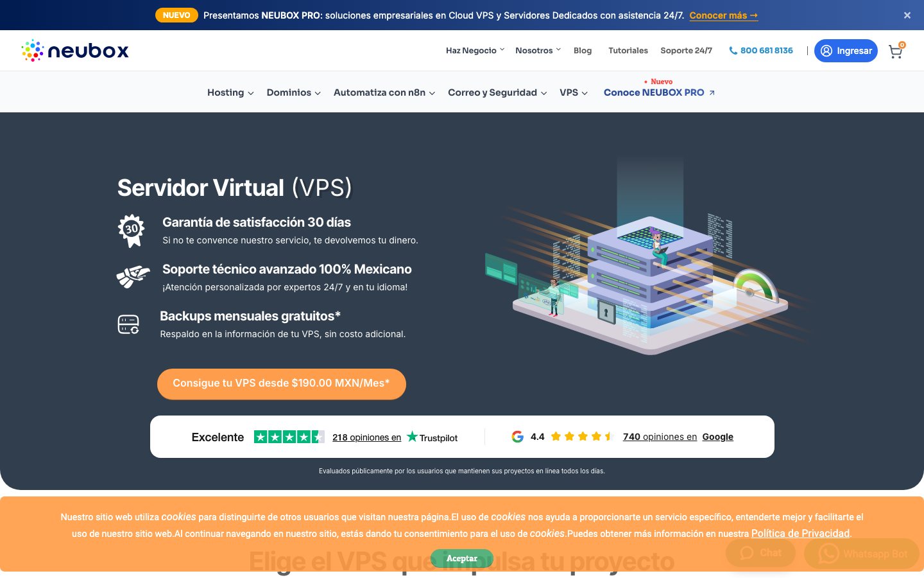
Task: Close the top announcement banner
Action: 907,15
